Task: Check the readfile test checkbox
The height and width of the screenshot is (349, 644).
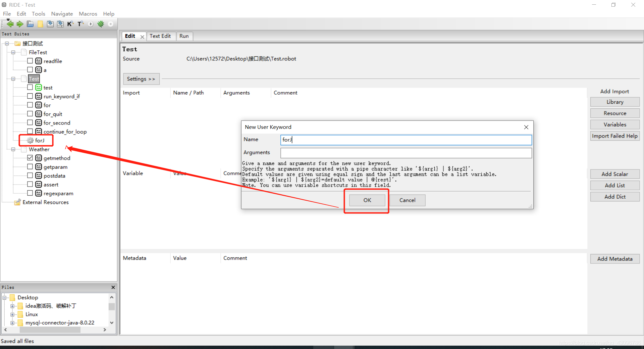Action: [30, 61]
